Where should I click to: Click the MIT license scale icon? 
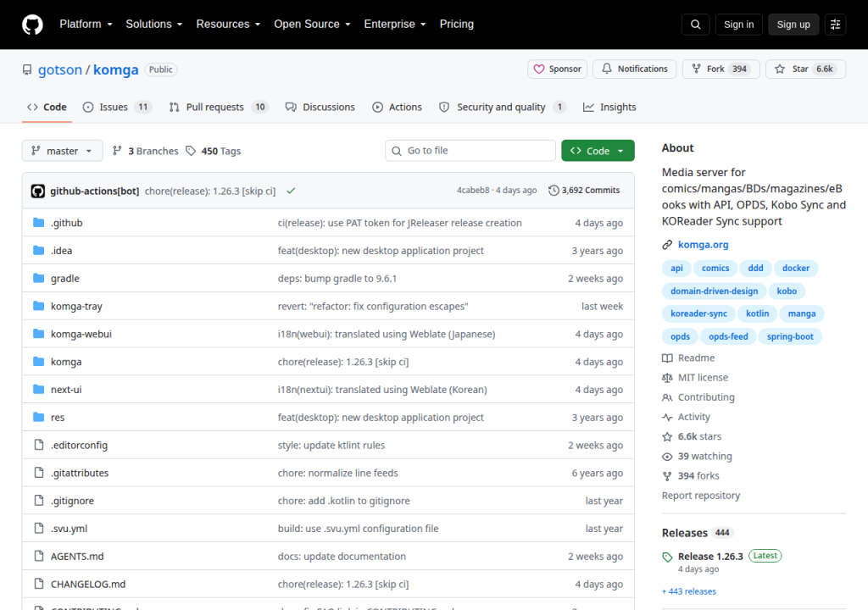click(x=667, y=378)
